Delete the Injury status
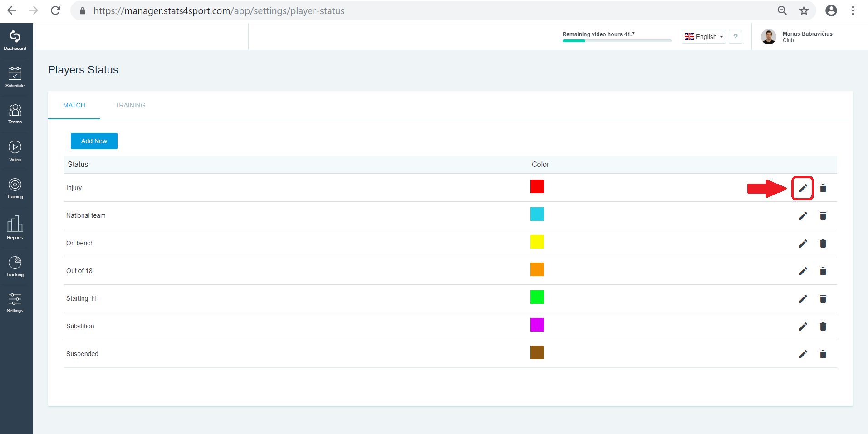 tap(823, 188)
